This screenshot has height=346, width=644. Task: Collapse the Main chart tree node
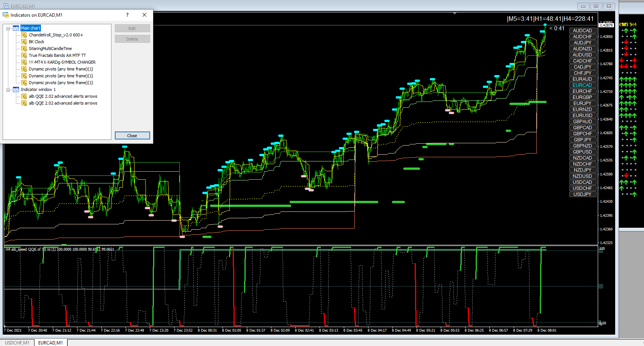[x=8, y=28]
